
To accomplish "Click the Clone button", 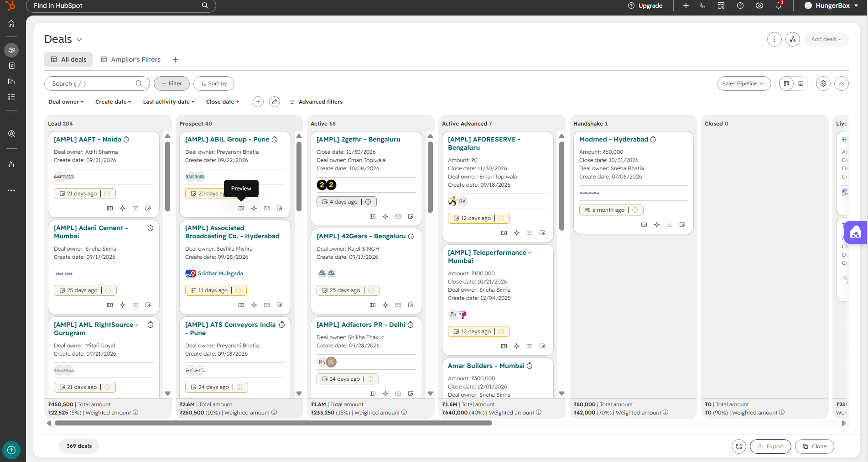I will point(815,446).
